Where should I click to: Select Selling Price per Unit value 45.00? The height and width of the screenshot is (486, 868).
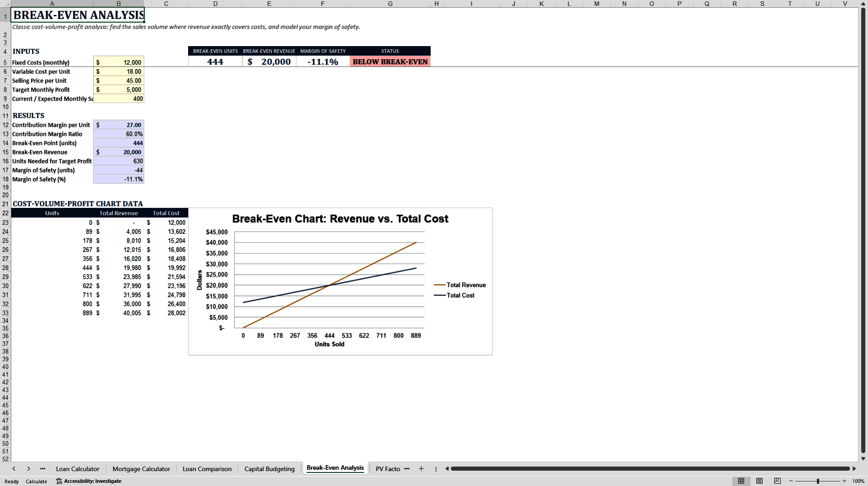[118, 80]
